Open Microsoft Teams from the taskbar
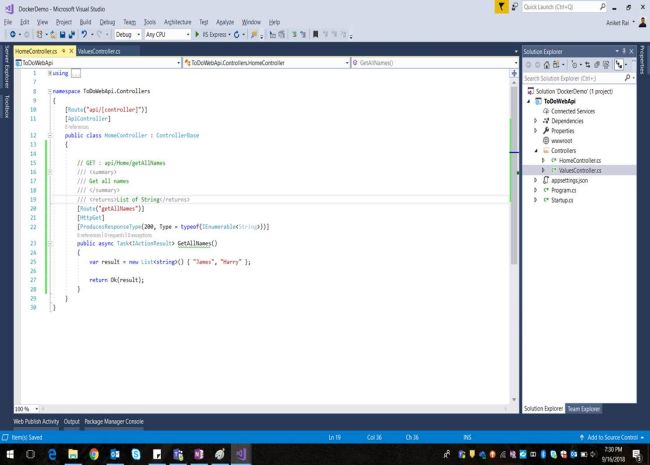650x465 pixels. 178,454
